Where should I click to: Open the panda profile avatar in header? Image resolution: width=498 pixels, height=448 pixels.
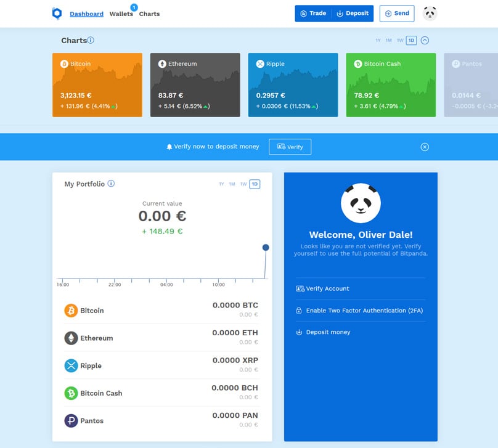click(x=430, y=14)
